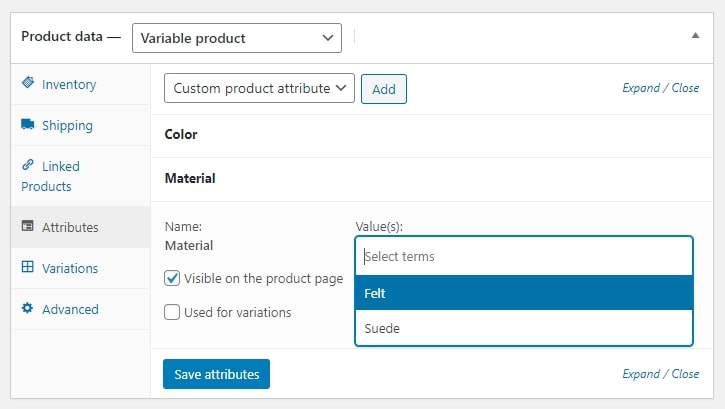Click the Save attributes button

(216, 374)
